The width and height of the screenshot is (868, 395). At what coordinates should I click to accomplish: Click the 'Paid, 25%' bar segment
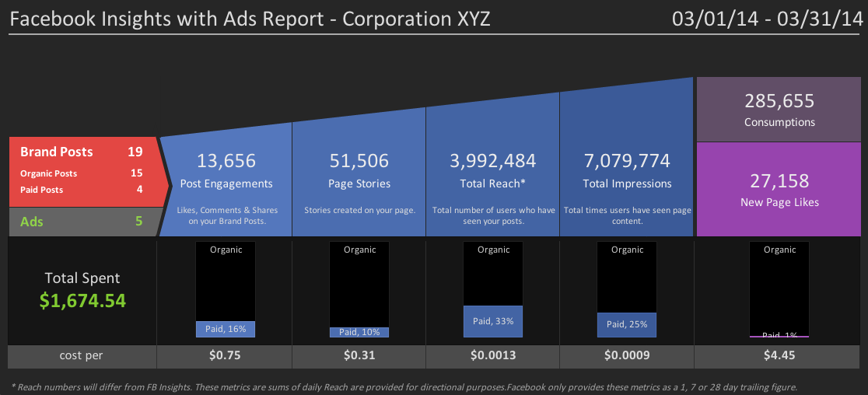(x=627, y=325)
